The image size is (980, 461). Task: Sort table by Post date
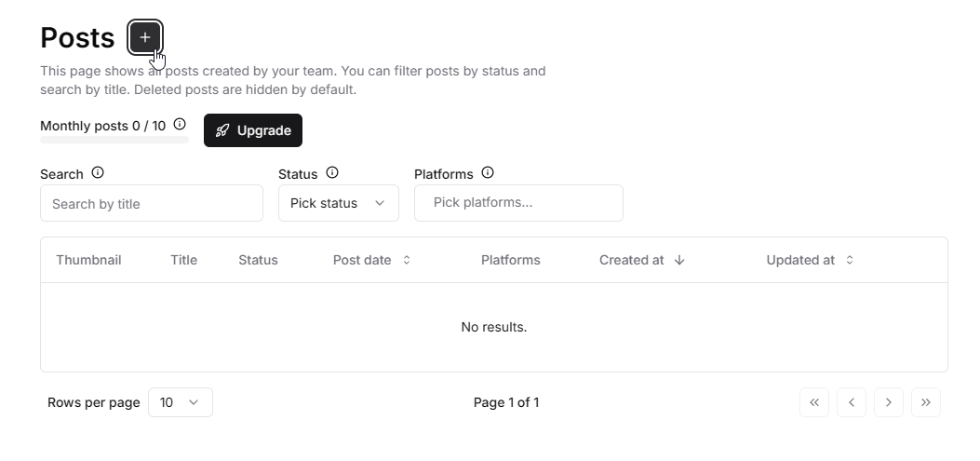pos(372,260)
